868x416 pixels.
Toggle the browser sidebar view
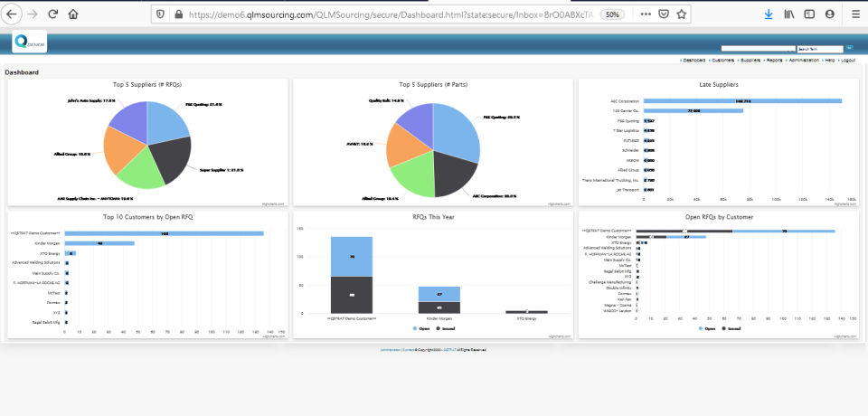(x=809, y=14)
